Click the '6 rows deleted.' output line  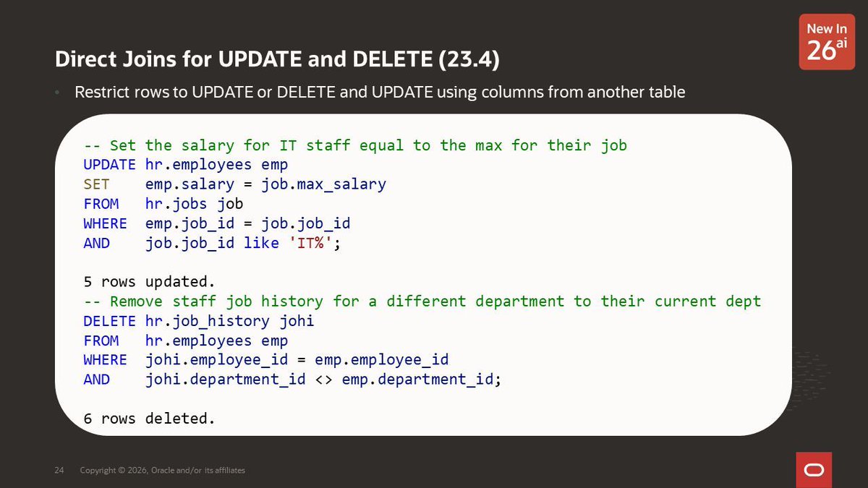149,418
